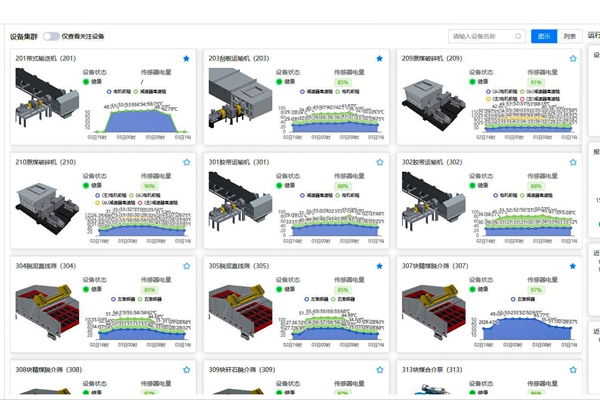The width and height of the screenshot is (600, 400).
Task: Unfavorite the 201带式输送机 star icon
Action: (x=186, y=59)
